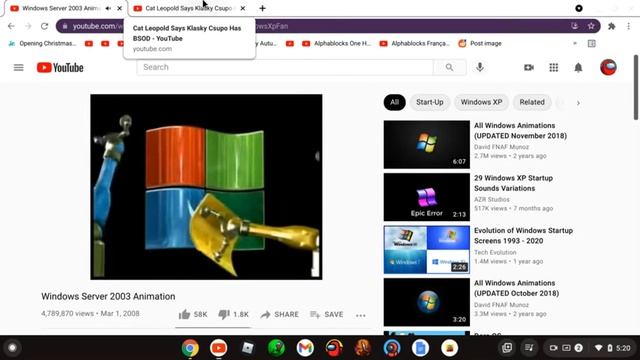Share the Windows Server 2003 video
The height and width of the screenshot is (360, 640).
(x=280, y=314)
